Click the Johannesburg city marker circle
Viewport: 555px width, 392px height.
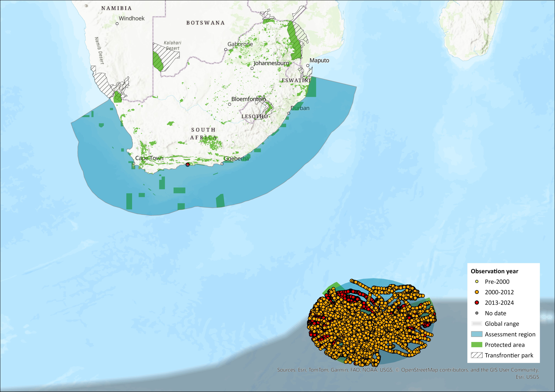pos(252,68)
